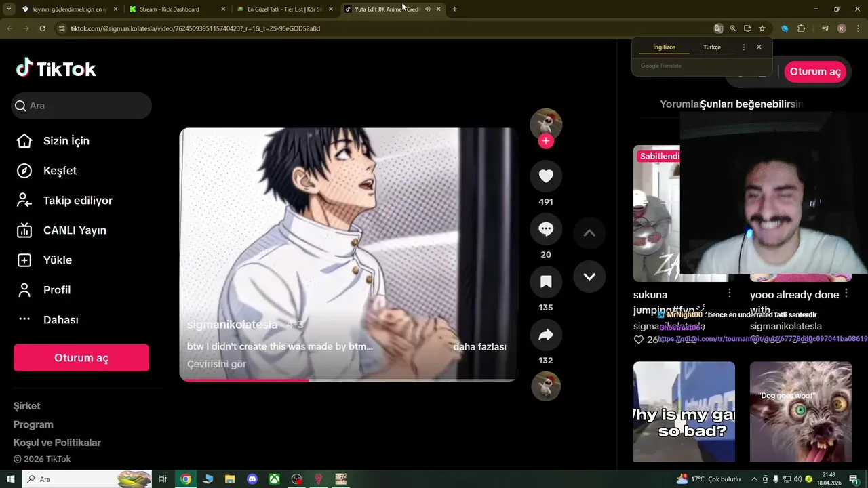Close the Google Translate popup
The height and width of the screenshot is (488, 868).
[x=759, y=47]
